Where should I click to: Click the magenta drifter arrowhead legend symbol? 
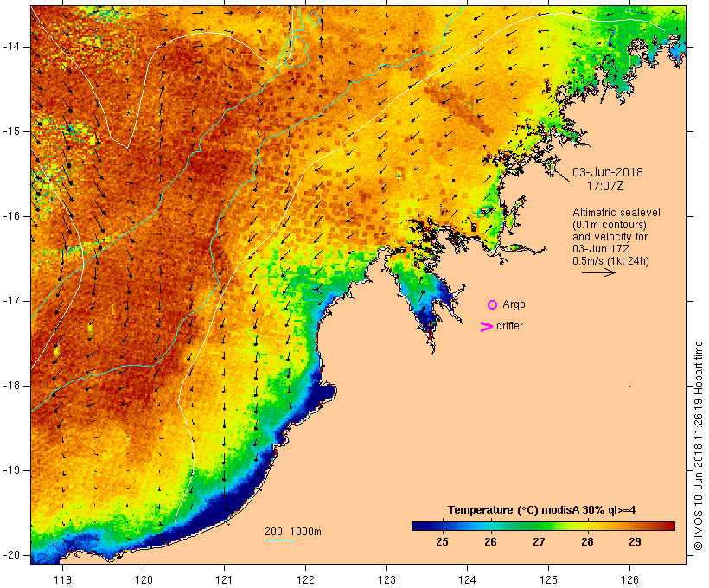pos(487,327)
